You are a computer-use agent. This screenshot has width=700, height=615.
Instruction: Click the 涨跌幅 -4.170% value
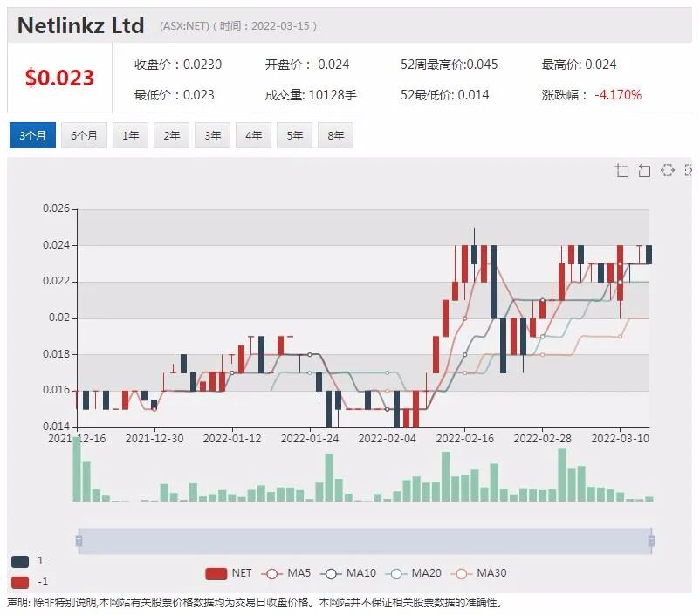[x=592, y=95]
